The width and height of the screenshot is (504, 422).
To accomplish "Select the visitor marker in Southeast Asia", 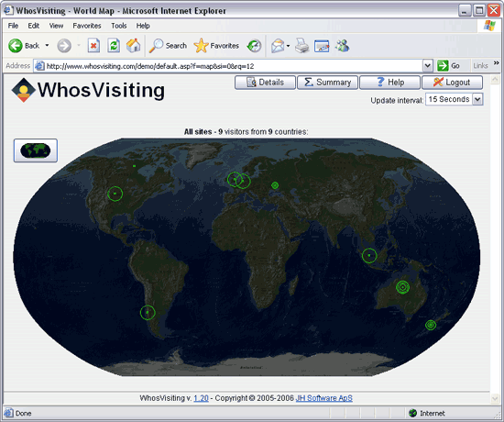I will (369, 256).
